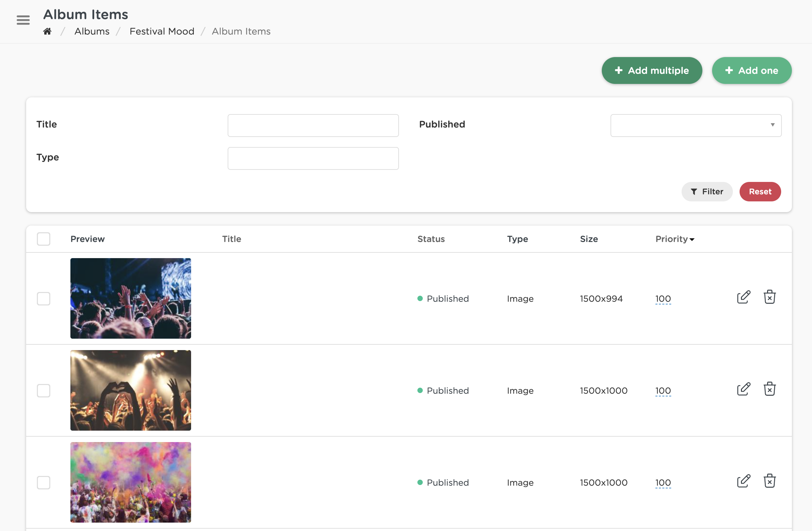
Task: Delete the color powder festival image item
Action: click(769, 481)
